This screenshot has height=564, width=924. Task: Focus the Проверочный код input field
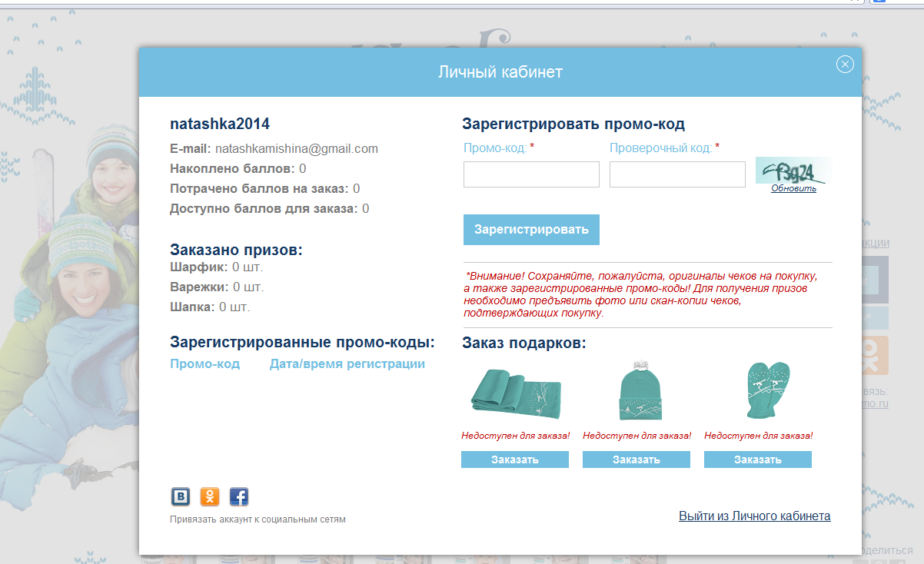(677, 174)
